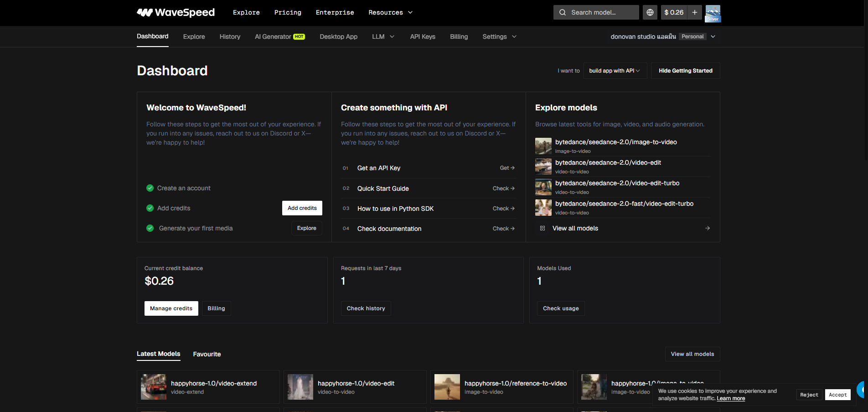The height and width of the screenshot is (412, 868).
Task: Expand the Resources menu
Action: (391, 12)
